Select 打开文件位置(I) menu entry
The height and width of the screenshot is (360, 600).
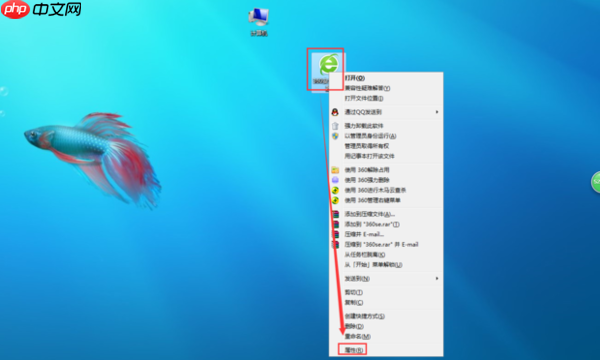tap(364, 98)
